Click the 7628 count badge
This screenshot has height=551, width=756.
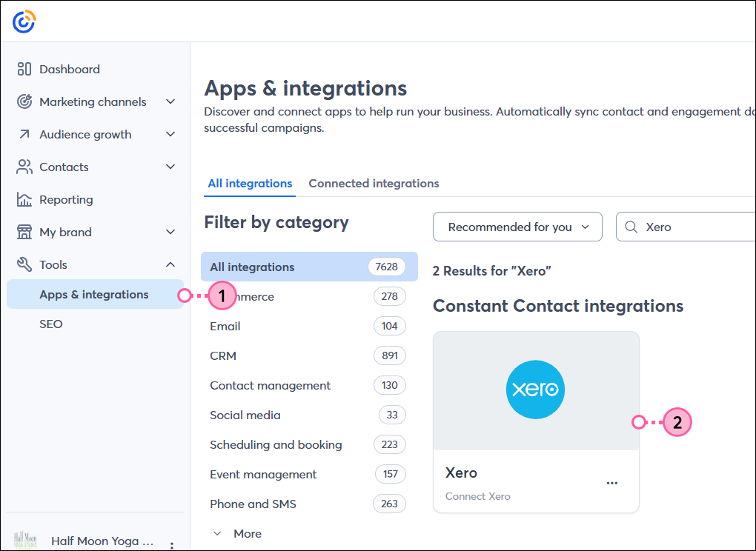387,267
